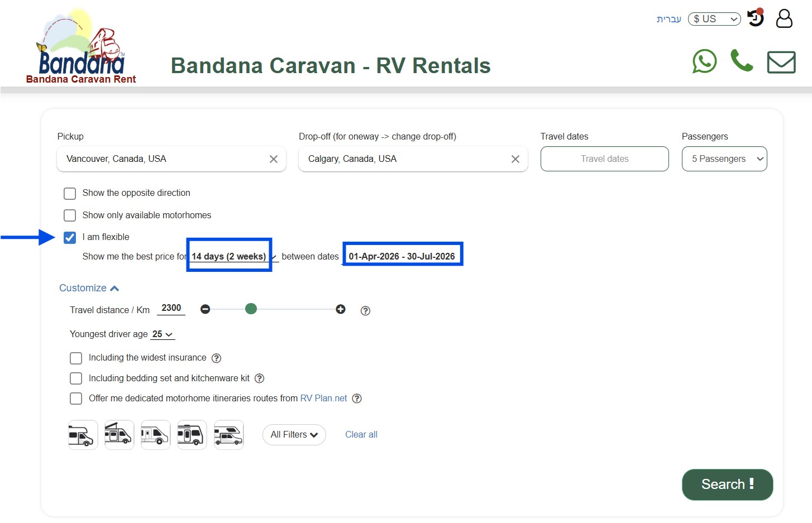Viewport: 812px width, 523px height.
Task: Enable Show the opposite direction
Action: click(70, 193)
